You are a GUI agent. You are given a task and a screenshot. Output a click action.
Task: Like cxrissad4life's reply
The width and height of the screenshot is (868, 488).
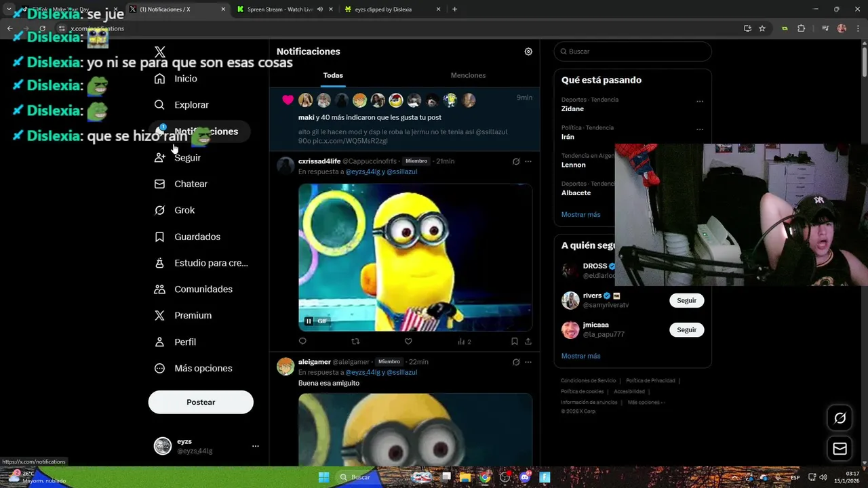pyautogui.click(x=408, y=342)
